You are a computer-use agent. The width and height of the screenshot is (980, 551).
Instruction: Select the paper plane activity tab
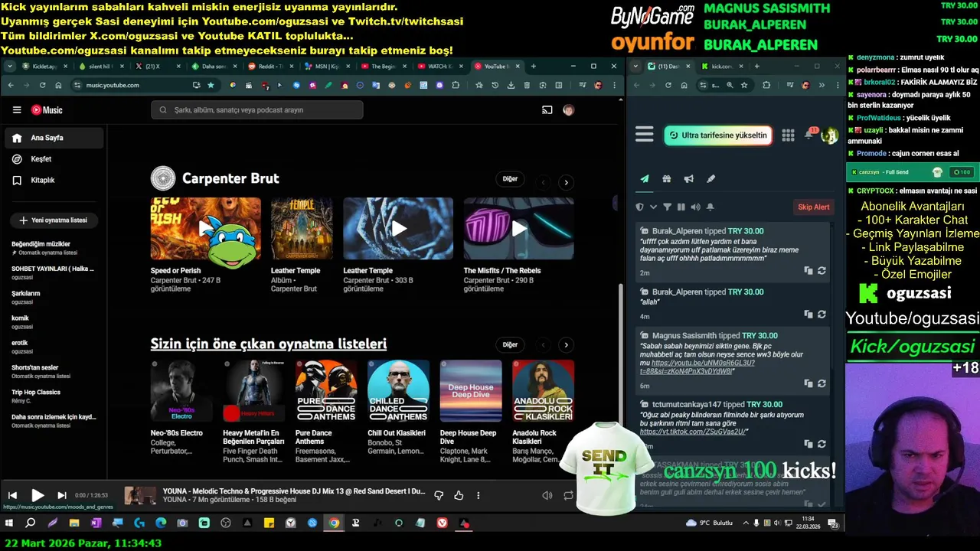coord(645,179)
